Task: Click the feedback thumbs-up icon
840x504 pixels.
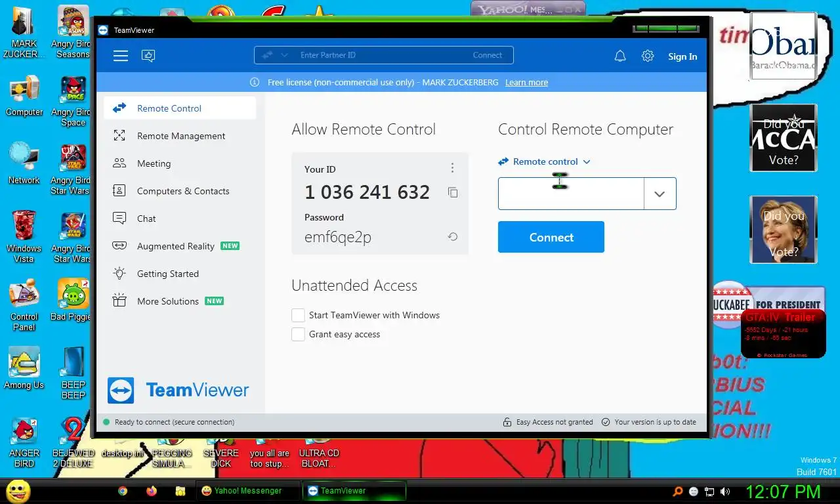Action: coord(148,56)
